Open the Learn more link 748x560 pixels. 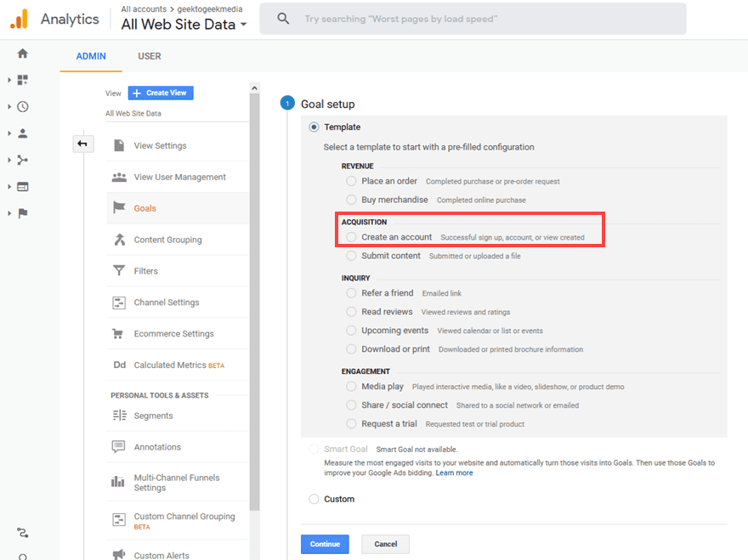click(x=454, y=472)
